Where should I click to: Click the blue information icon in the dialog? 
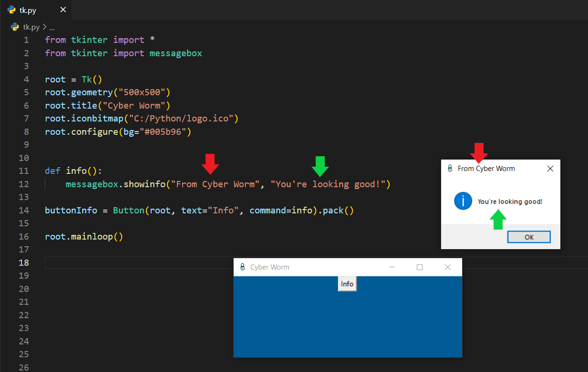(463, 201)
